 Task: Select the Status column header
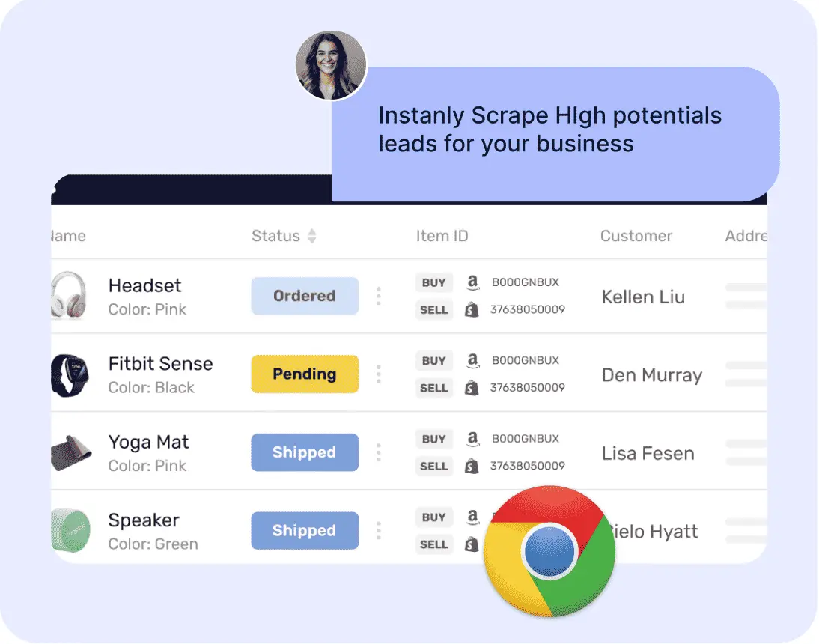(x=275, y=236)
